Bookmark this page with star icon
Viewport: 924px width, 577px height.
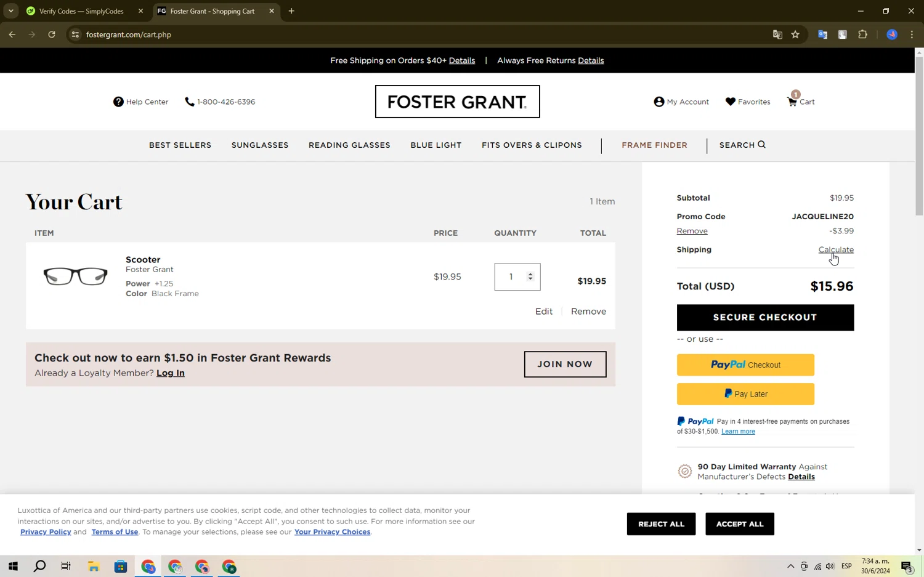pyautogui.click(x=795, y=34)
